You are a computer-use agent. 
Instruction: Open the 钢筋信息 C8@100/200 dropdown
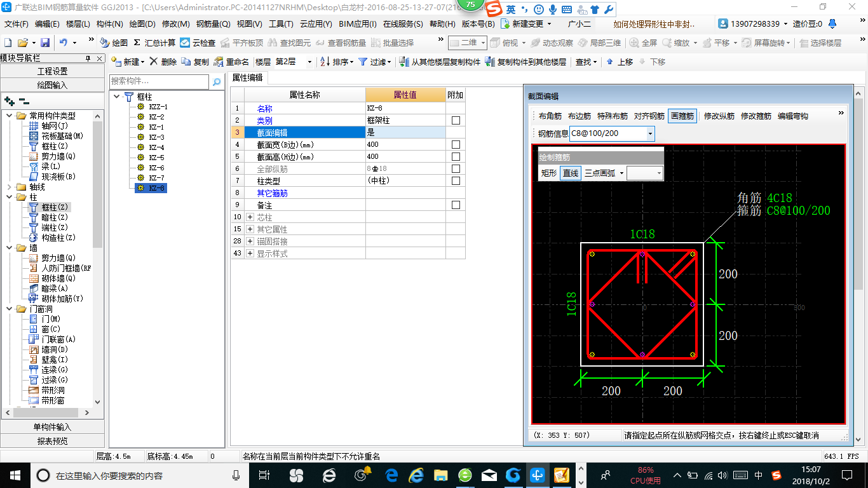tap(650, 133)
